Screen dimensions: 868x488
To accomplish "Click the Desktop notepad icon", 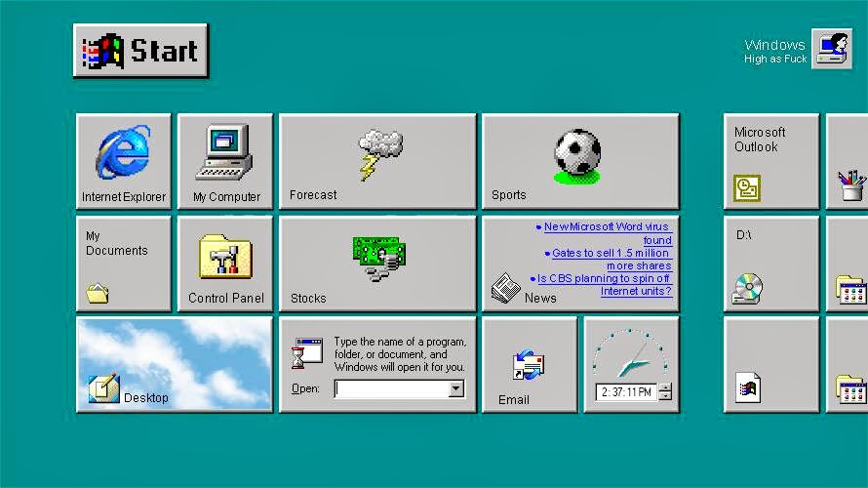I will tap(103, 388).
